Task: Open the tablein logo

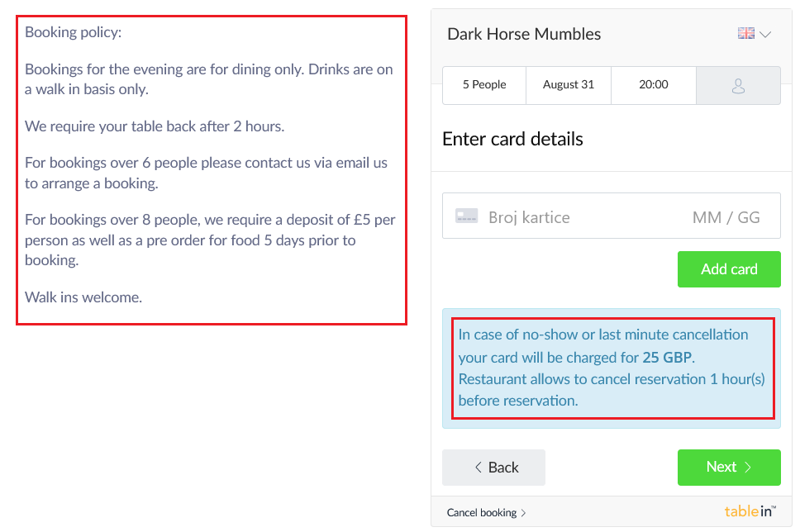Action: (x=750, y=511)
